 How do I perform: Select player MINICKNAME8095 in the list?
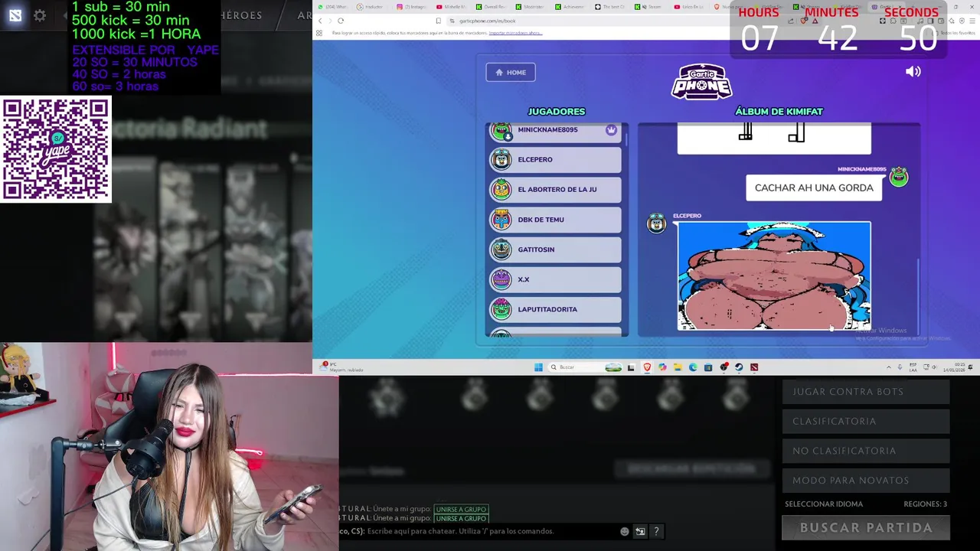point(555,131)
